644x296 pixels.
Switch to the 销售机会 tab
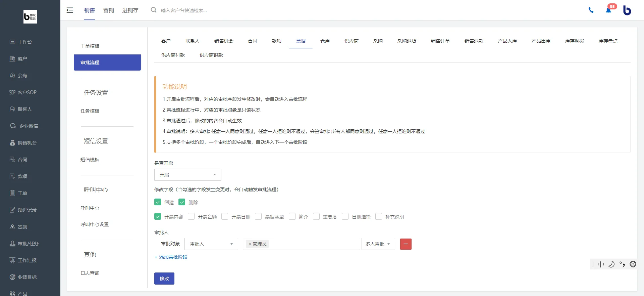point(224,41)
